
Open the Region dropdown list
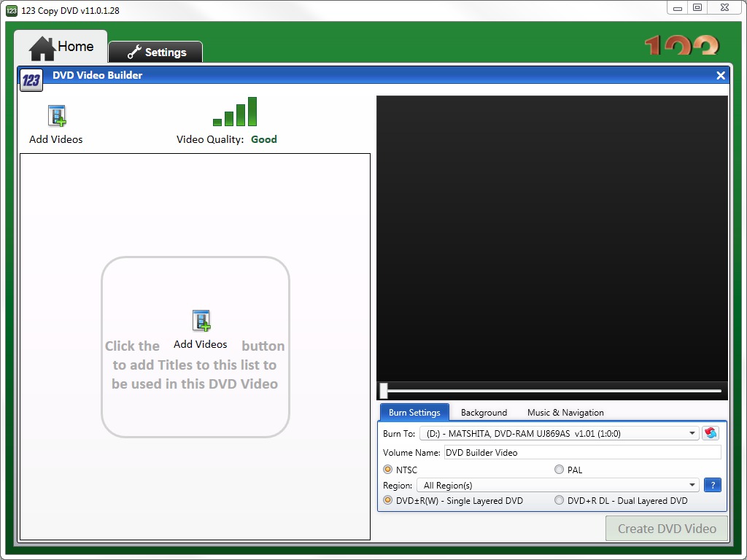click(x=557, y=485)
